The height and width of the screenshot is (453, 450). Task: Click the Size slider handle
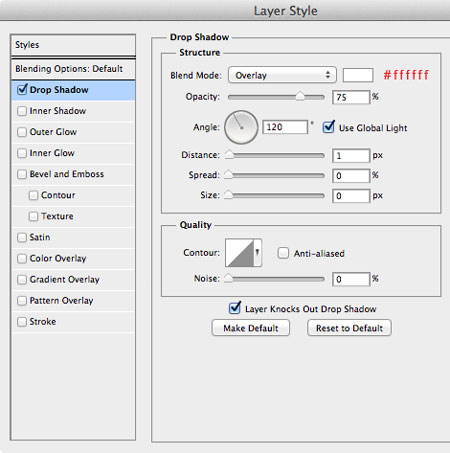click(x=228, y=194)
